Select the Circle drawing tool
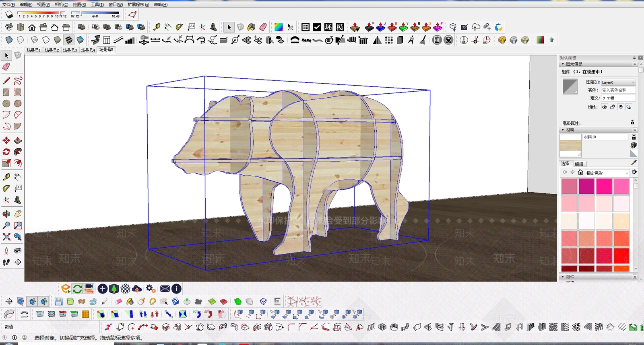This screenshot has height=345, width=644. (x=6, y=103)
